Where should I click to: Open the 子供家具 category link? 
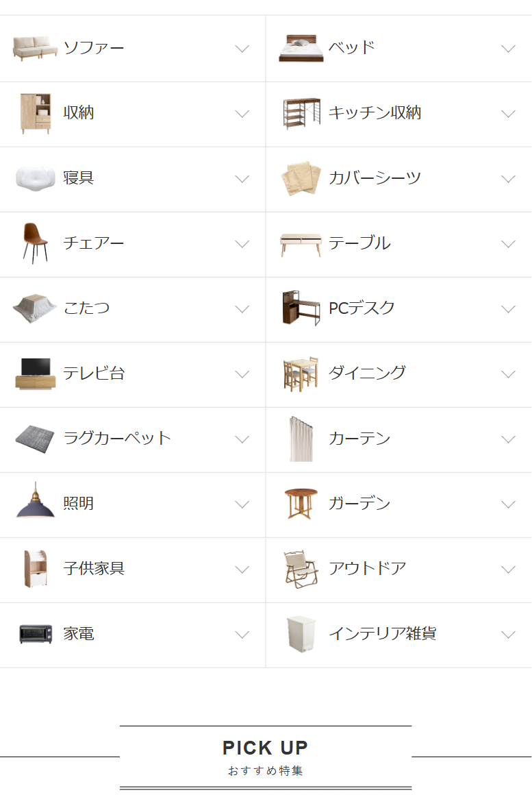click(94, 568)
